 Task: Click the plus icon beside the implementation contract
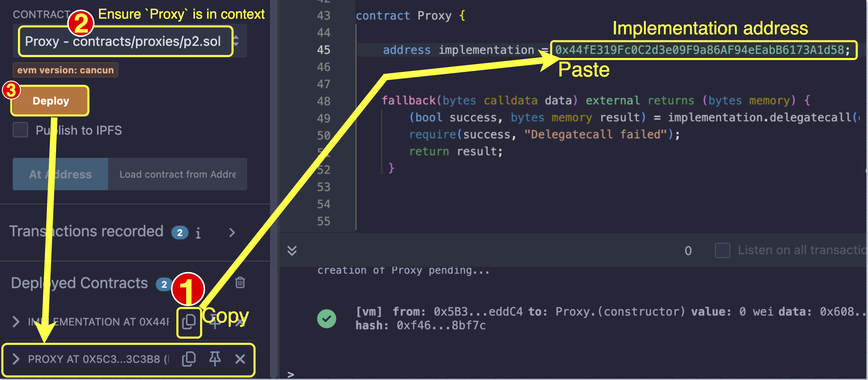tap(215, 322)
